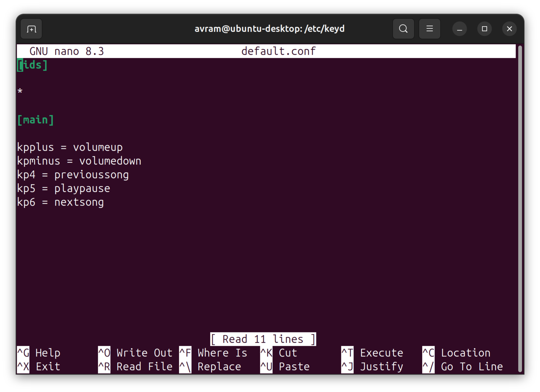This screenshot has width=540, height=392.
Task: Click the 'kp6 = nextsong' line
Action: coord(60,202)
